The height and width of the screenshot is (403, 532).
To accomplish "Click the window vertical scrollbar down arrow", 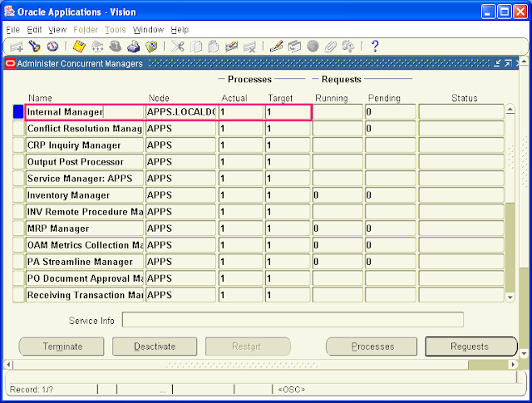I will tap(524, 354).
